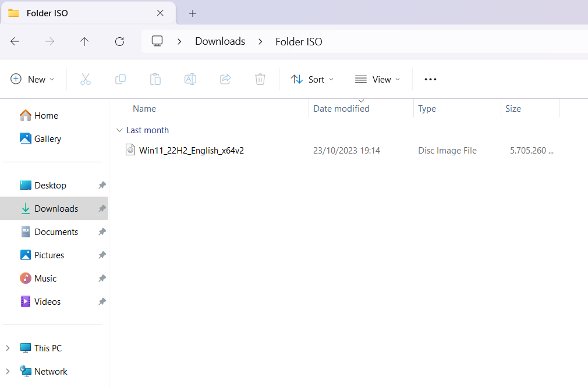This screenshot has width=588, height=388.
Task: Expand the Network tree node
Action: [x=8, y=372]
